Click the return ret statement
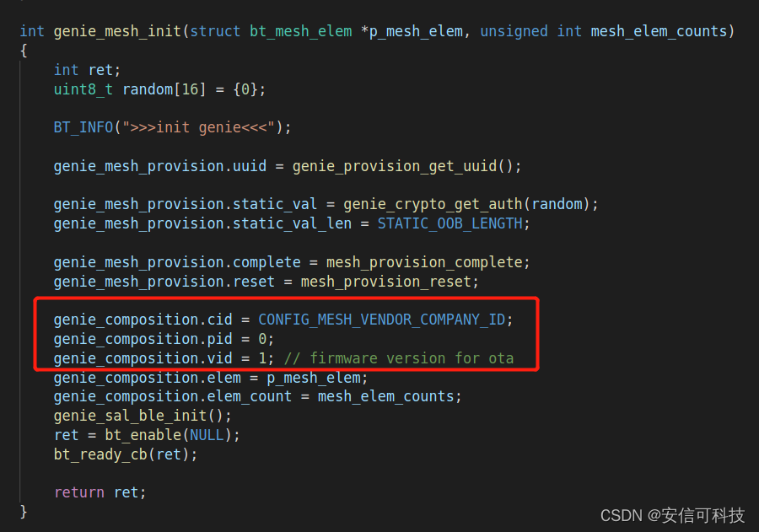This screenshot has height=532, width=759. [100, 492]
